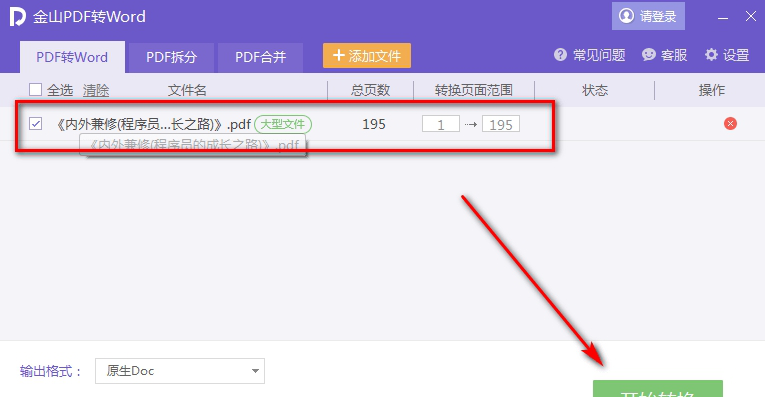Open the login button 请登录
This screenshot has width=765, height=412.
pyautogui.click(x=648, y=16)
